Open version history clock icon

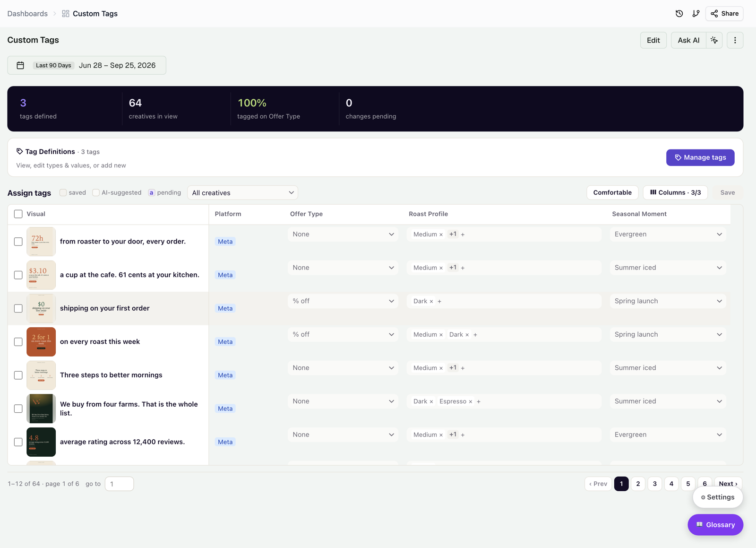679,14
